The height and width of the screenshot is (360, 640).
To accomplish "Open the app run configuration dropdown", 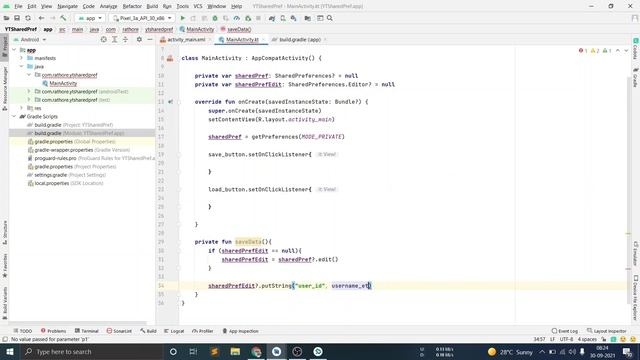I will tap(90, 18).
